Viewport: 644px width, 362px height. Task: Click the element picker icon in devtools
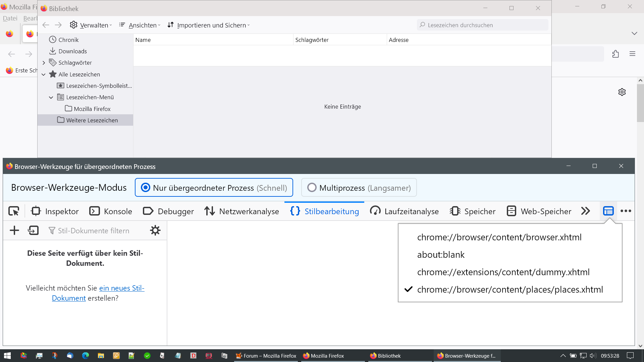click(14, 211)
